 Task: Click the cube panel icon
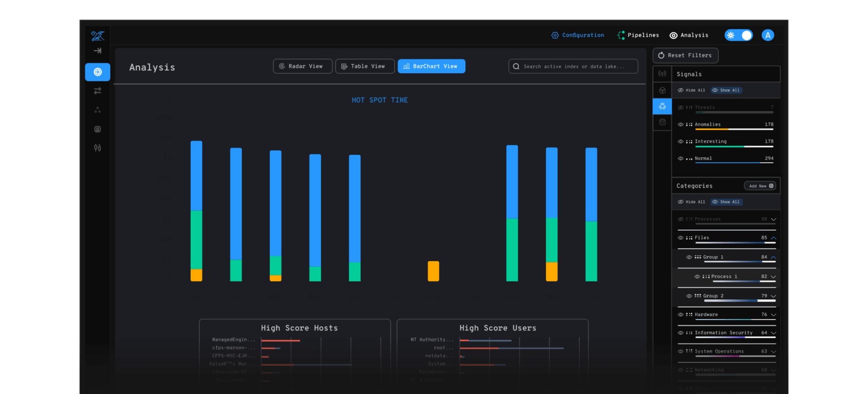pos(662,90)
